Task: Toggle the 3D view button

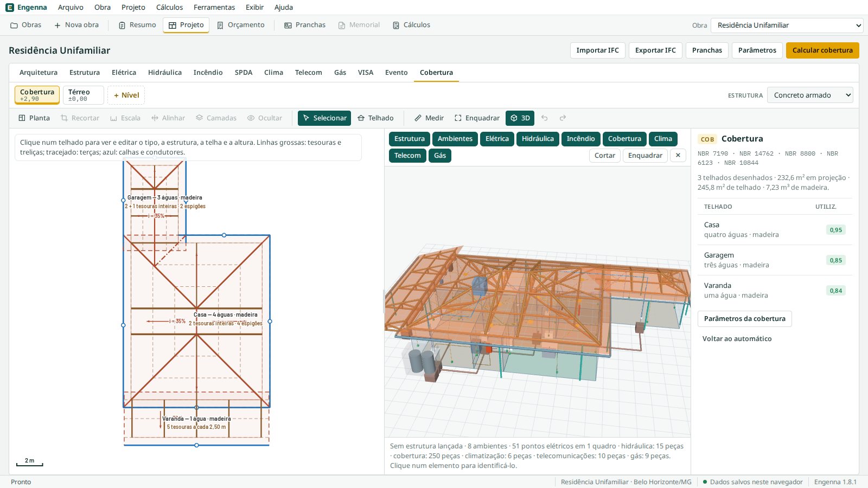Action: (x=520, y=118)
